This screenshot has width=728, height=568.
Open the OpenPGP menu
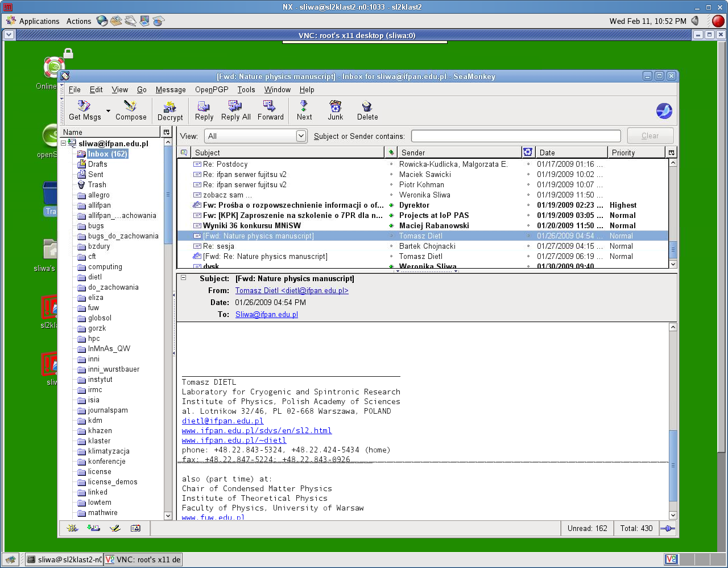[x=212, y=90]
